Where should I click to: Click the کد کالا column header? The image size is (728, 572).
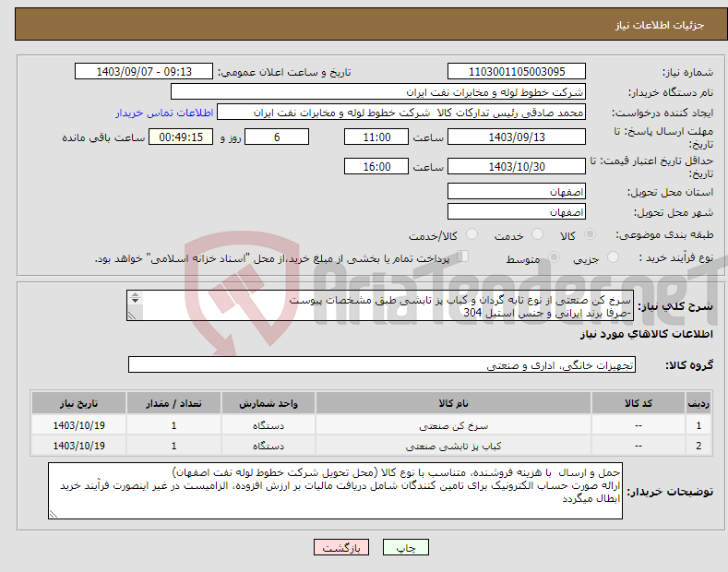click(x=638, y=403)
